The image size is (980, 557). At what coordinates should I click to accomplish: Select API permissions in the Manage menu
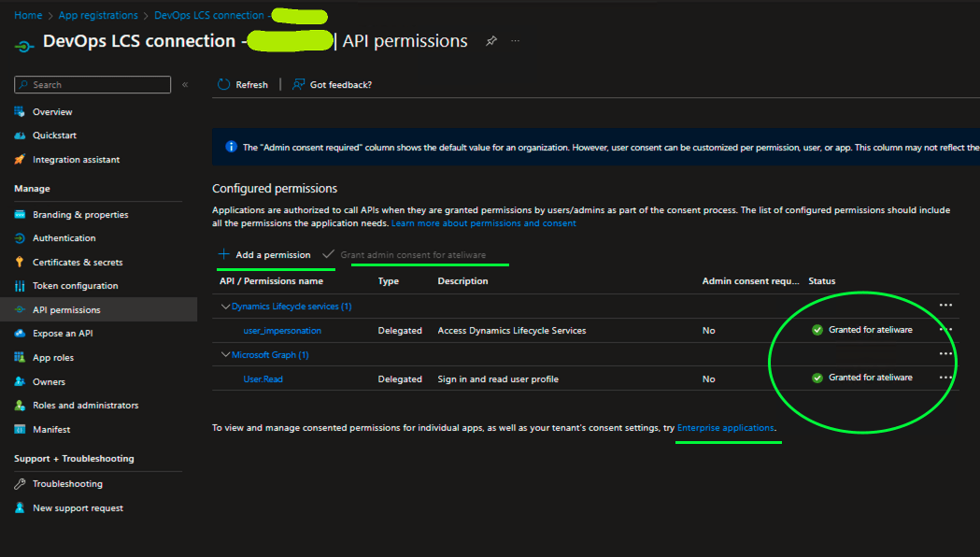[x=99, y=309]
